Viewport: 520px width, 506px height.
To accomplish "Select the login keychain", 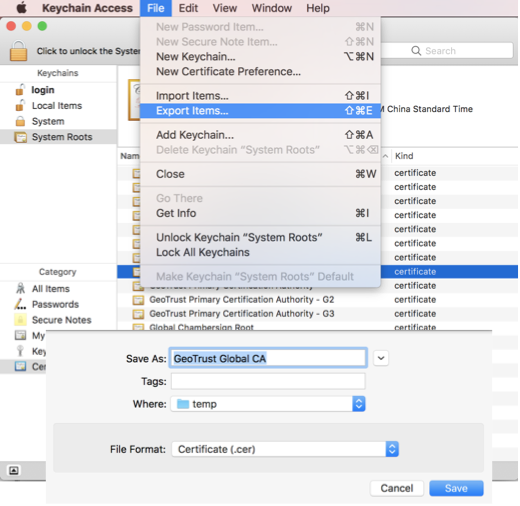I will click(x=43, y=90).
